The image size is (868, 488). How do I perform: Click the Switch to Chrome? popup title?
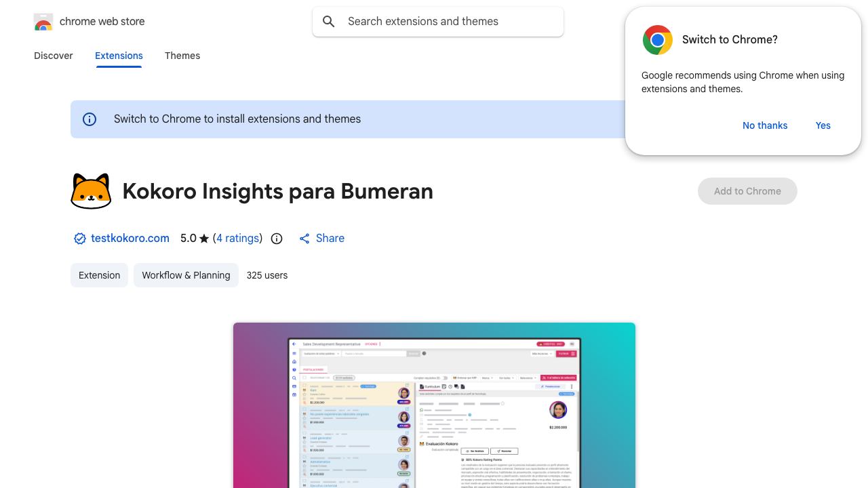[730, 40]
